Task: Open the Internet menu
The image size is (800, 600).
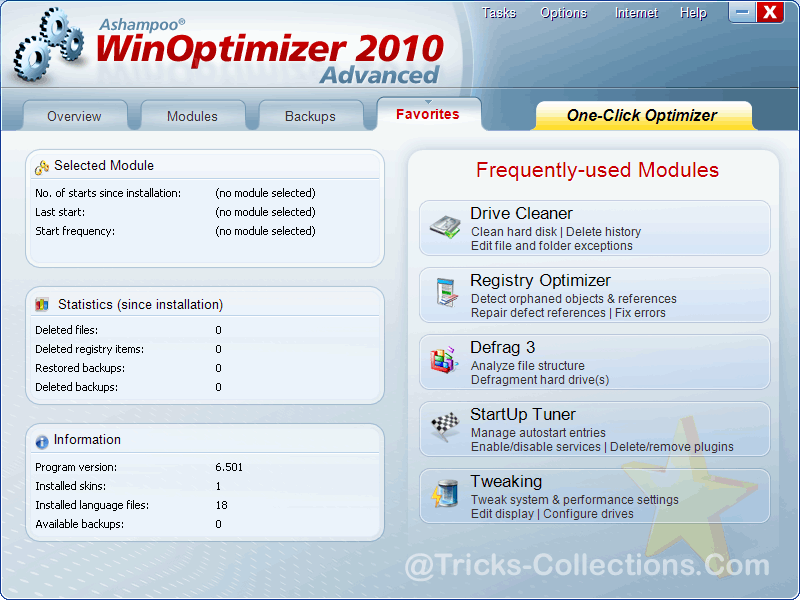Action: 636,13
